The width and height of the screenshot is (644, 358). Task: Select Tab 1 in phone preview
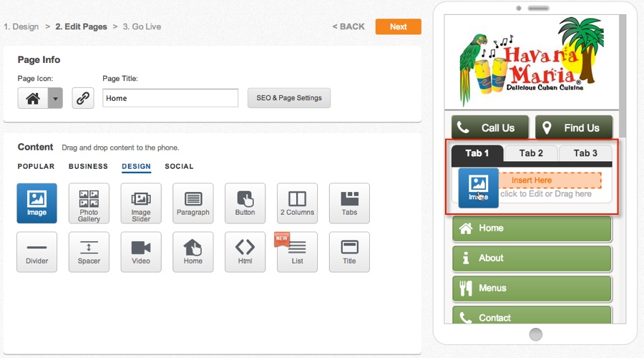pos(477,153)
